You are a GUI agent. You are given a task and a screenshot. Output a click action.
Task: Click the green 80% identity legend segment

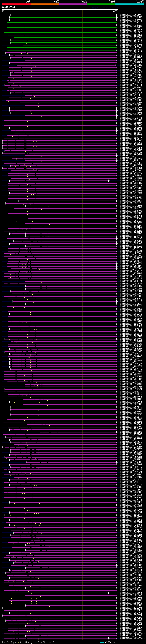[101, 4]
